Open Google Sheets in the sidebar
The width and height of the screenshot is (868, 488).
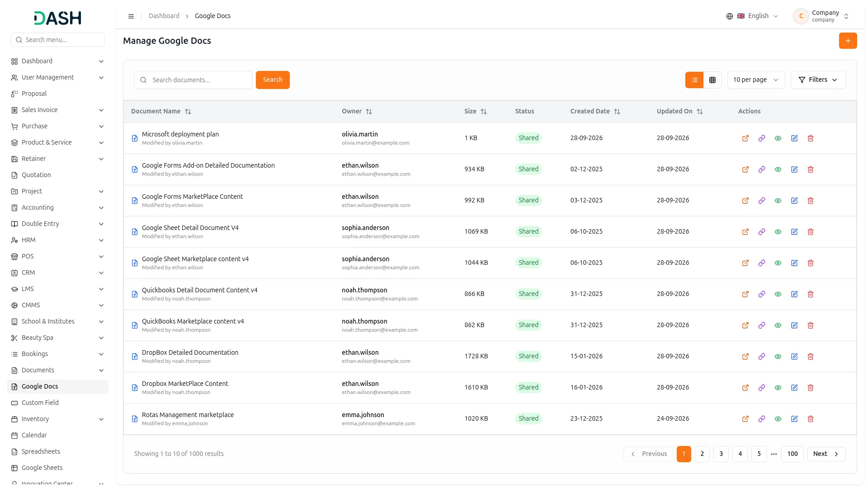[58, 468]
